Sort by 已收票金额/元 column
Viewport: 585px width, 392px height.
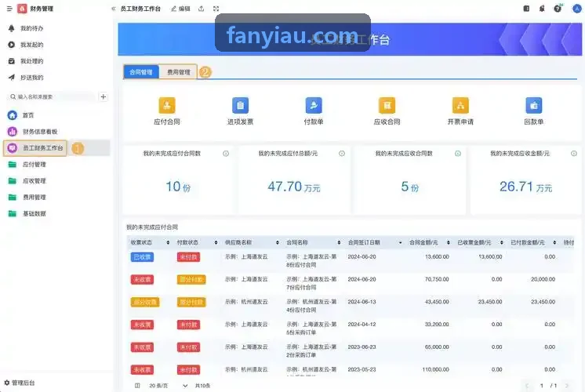502,242
